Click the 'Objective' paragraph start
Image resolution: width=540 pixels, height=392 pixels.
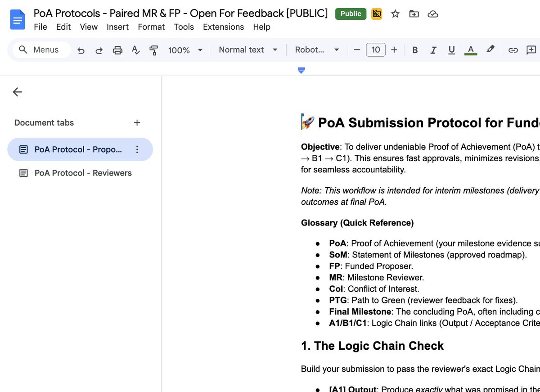click(x=320, y=147)
